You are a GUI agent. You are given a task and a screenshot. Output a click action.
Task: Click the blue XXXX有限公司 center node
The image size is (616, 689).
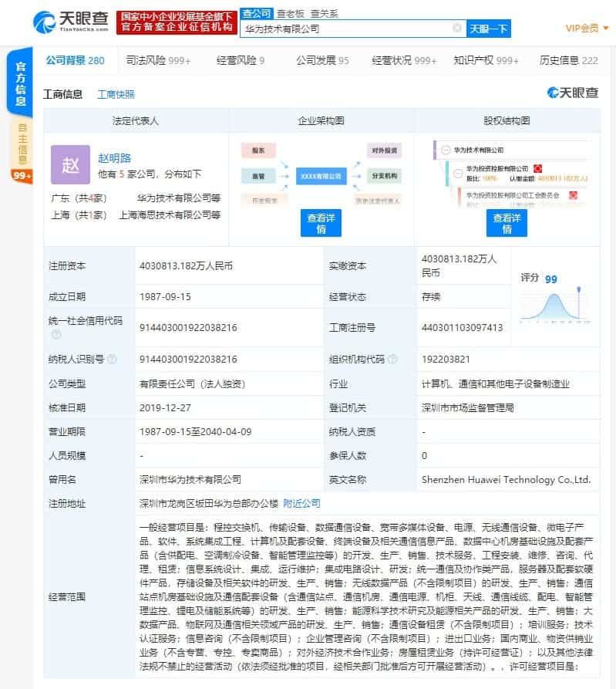click(x=321, y=176)
